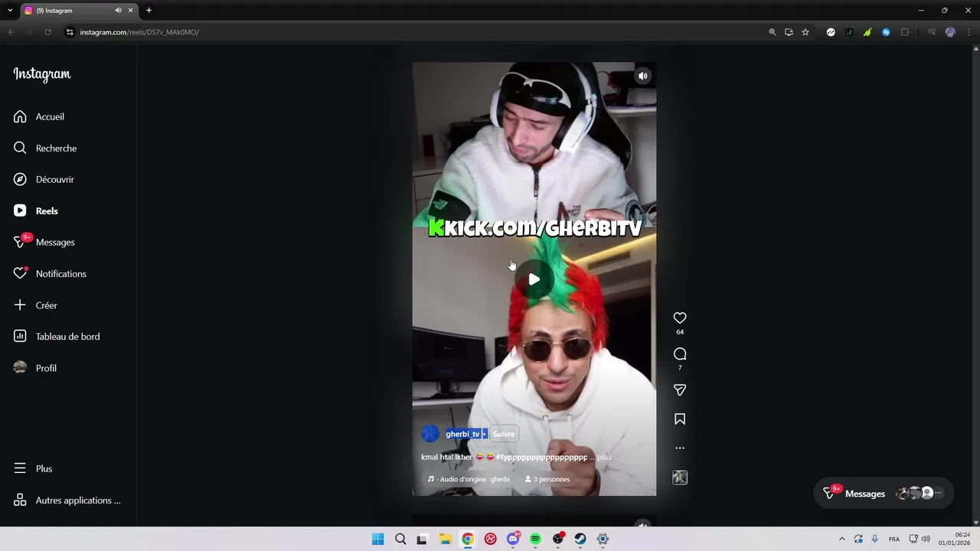Open Spotify from the taskbar

pos(535,539)
